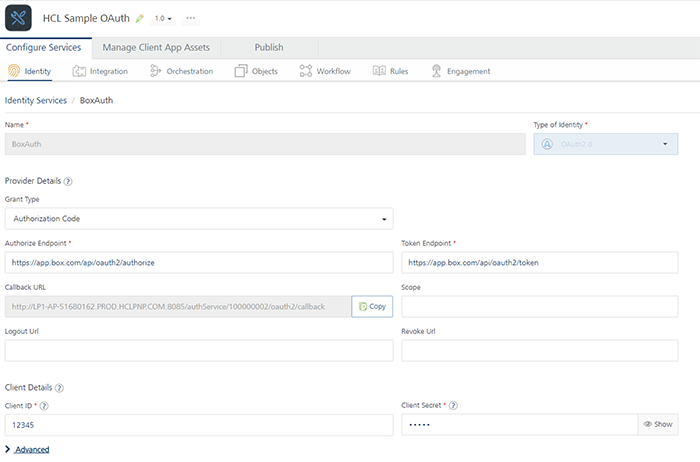The width and height of the screenshot is (700, 462).
Task: Open the Type of Identity dropdown
Action: point(606,144)
